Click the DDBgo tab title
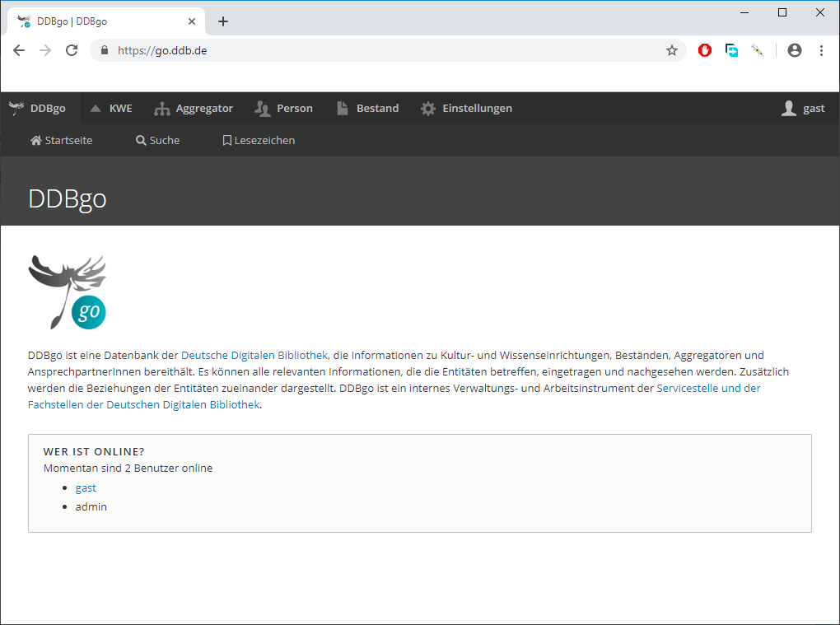840x625 pixels. [72, 21]
